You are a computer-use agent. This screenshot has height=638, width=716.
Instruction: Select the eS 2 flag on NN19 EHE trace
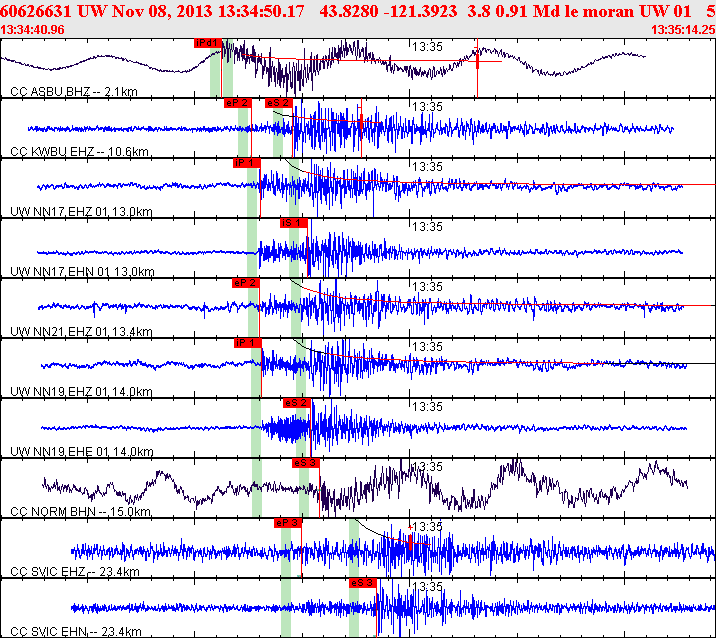coord(297,403)
